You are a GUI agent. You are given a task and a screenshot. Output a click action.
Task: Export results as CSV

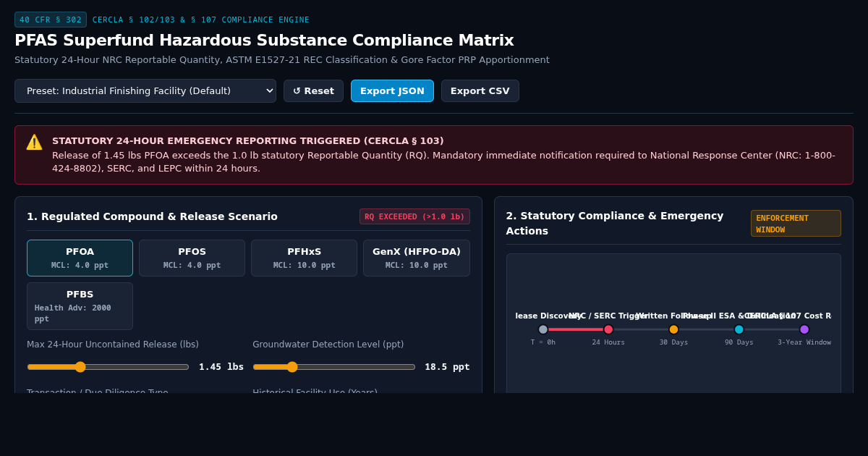pyautogui.click(x=480, y=90)
